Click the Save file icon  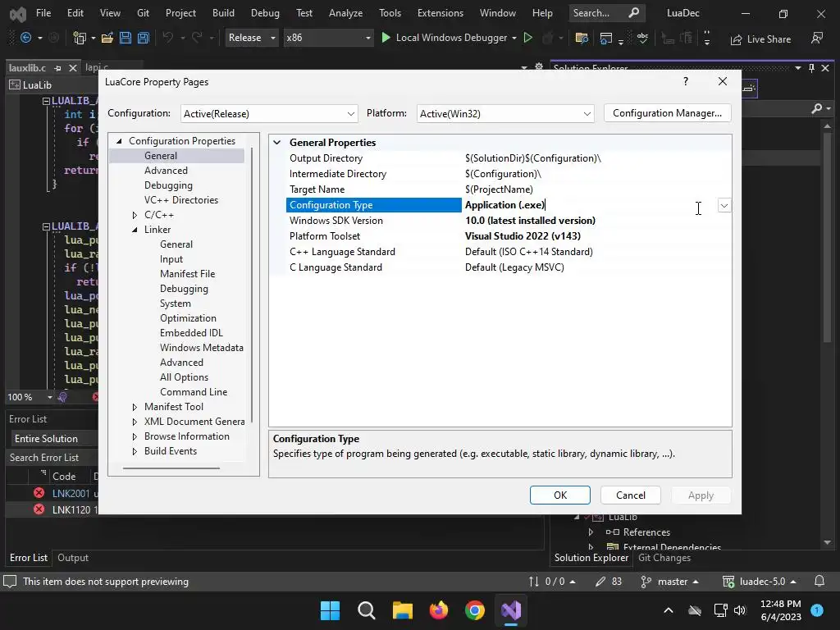126,38
